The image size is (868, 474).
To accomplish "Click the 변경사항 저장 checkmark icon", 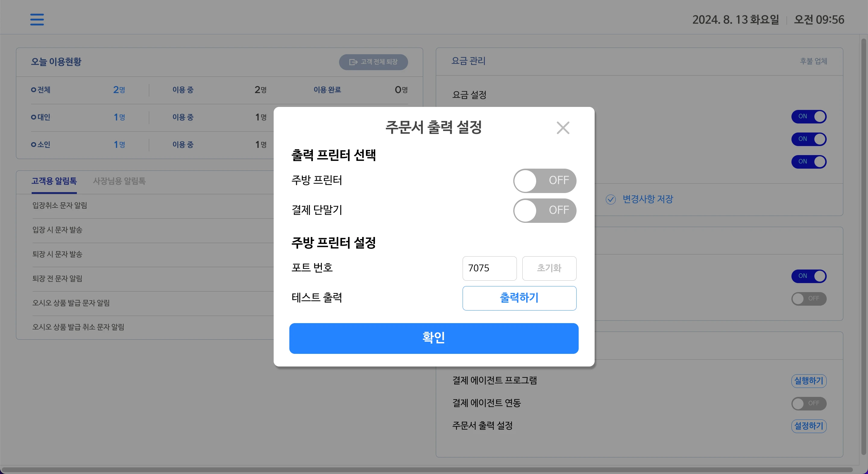I will coord(611,199).
